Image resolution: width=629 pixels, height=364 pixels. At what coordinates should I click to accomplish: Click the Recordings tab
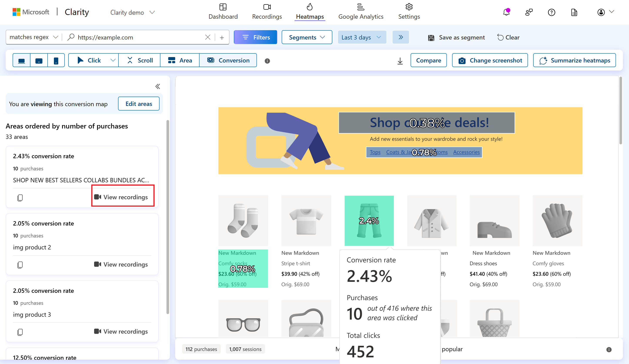click(266, 12)
